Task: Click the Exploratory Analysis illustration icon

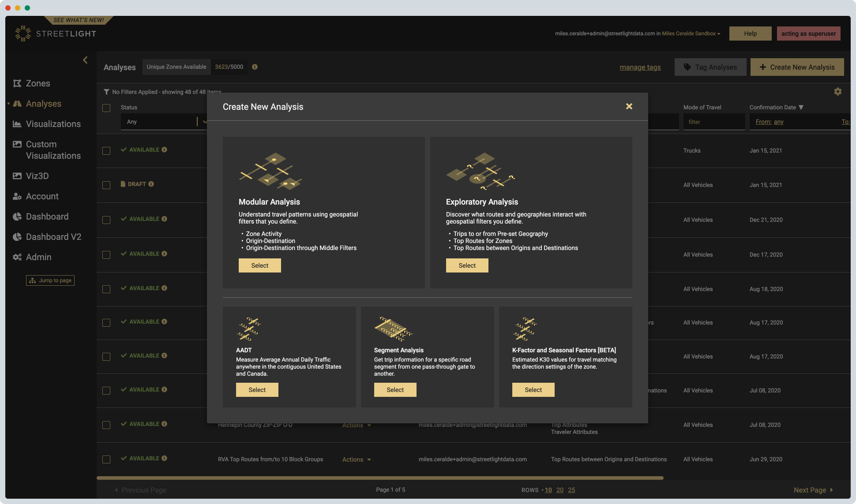Action: click(481, 171)
